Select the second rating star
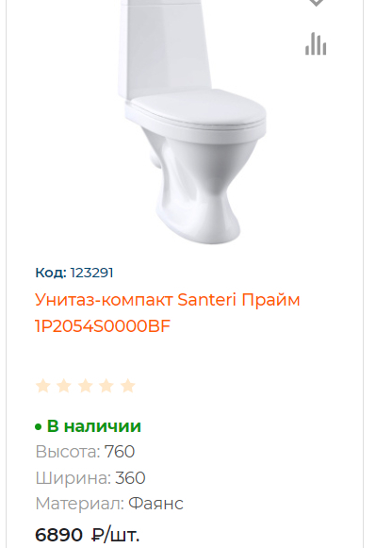392x548 pixels. coord(64,386)
